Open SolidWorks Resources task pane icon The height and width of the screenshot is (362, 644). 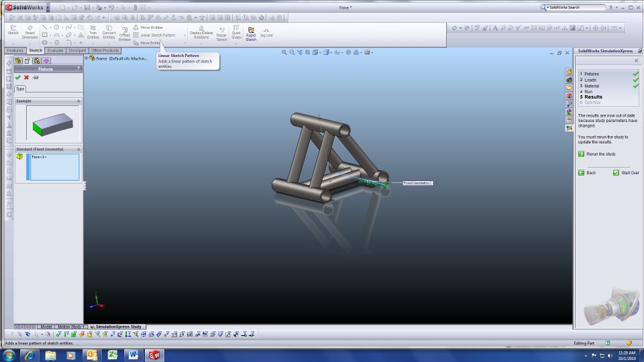click(x=569, y=72)
